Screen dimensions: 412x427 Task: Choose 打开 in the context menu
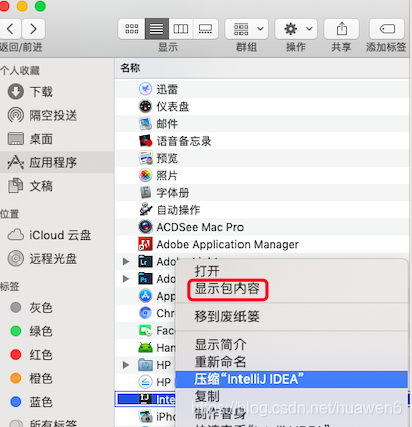coord(207,271)
